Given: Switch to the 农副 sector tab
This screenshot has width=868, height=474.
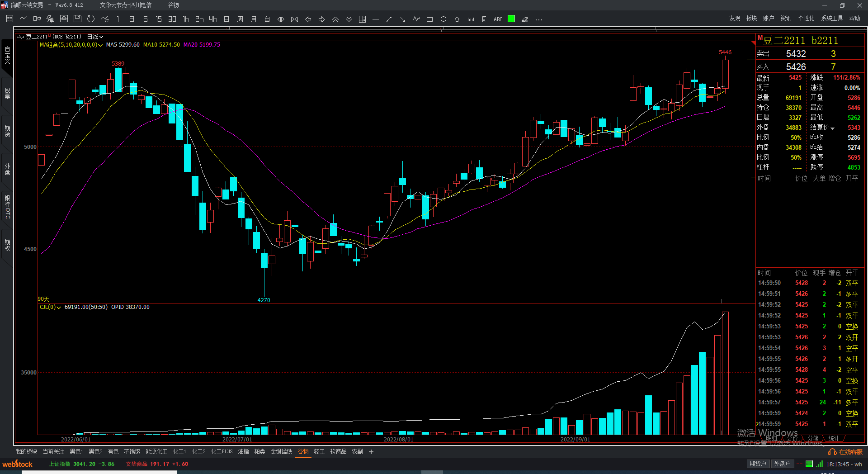Looking at the screenshot, I should [x=357, y=451].
